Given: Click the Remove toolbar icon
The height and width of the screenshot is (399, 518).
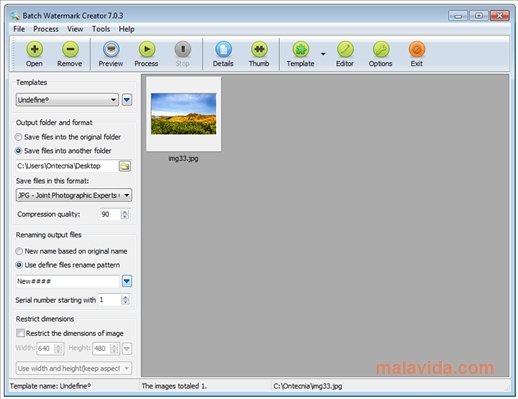Looking at the screenshot, I should (70, 50).
